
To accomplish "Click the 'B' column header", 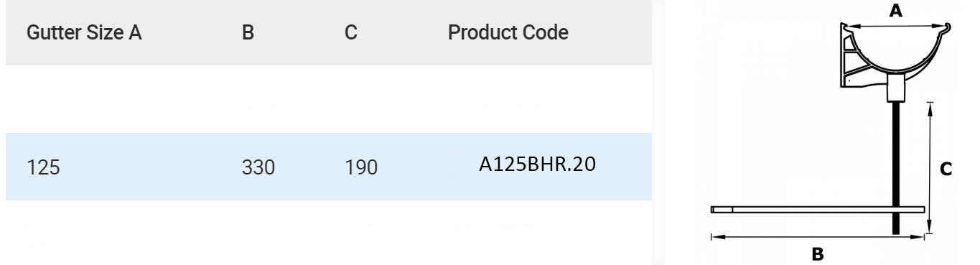I will click(248, 33).
